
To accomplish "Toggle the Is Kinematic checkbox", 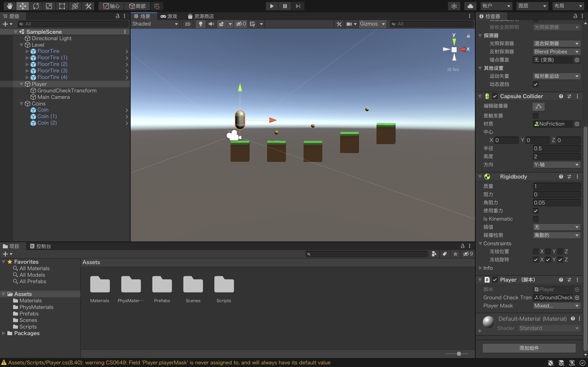I will (x=536, y=219).
